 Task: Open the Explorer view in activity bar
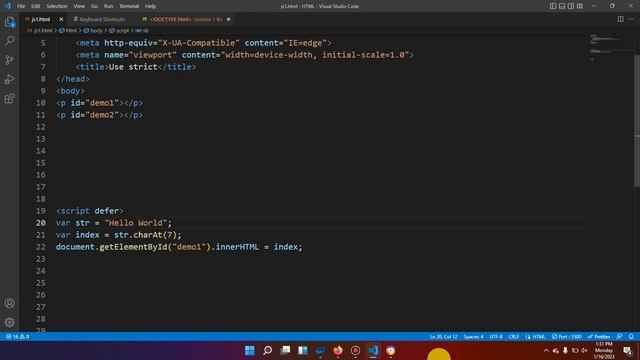9,22
